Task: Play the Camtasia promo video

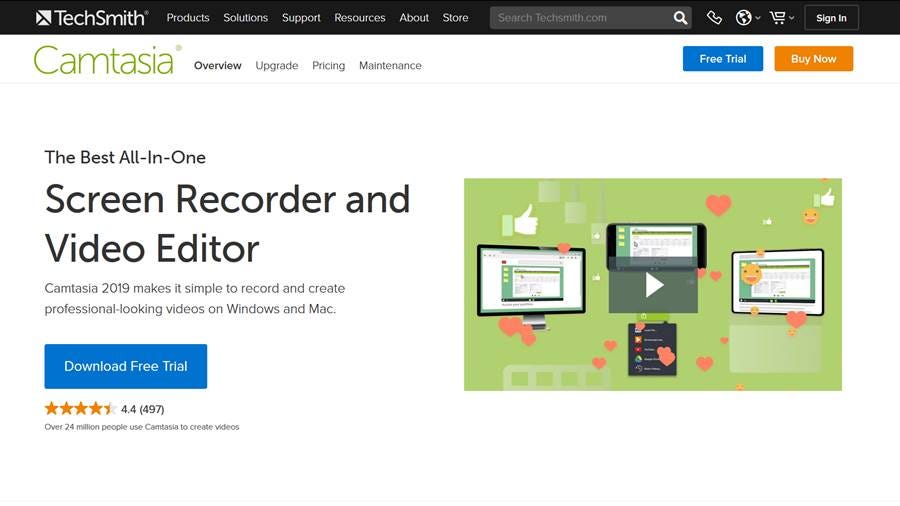Action: pyautogui.click(x=654, y=285)
